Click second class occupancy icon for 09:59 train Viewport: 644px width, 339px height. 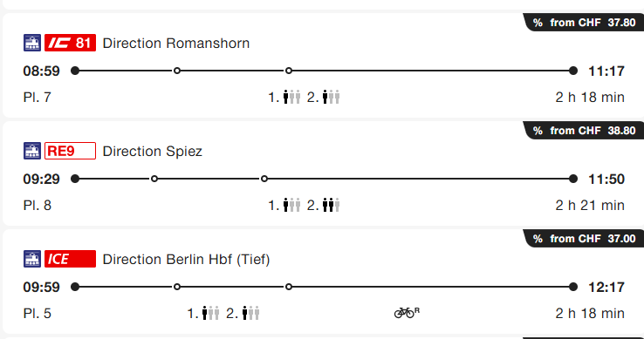click(250, 314)
